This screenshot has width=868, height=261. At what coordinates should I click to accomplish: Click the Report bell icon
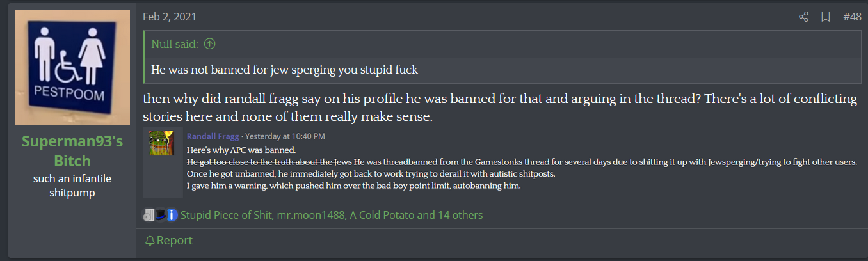click(x=150, y=241)
